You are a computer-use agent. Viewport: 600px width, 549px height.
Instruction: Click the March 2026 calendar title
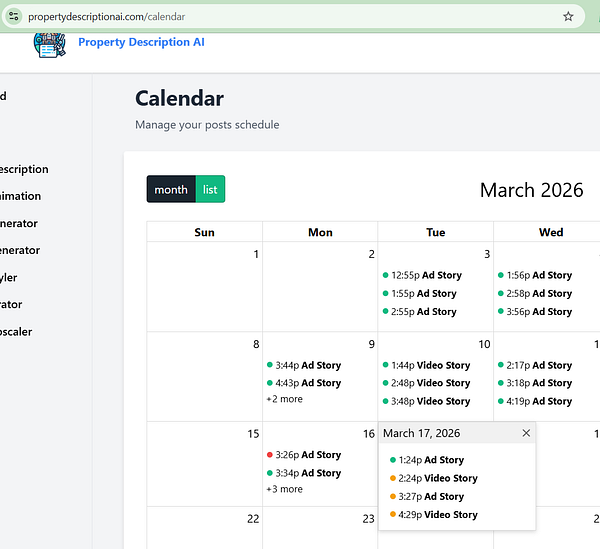[532, 190]
